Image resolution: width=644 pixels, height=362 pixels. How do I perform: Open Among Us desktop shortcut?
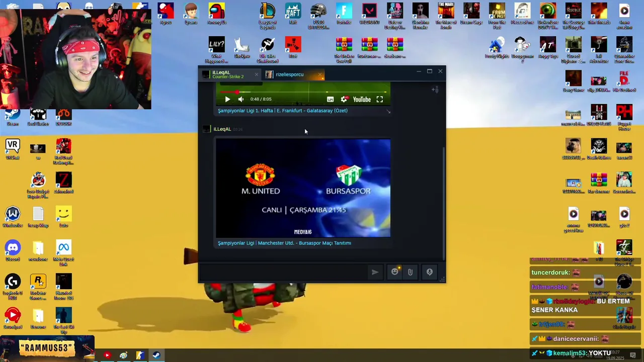(216, 14)
